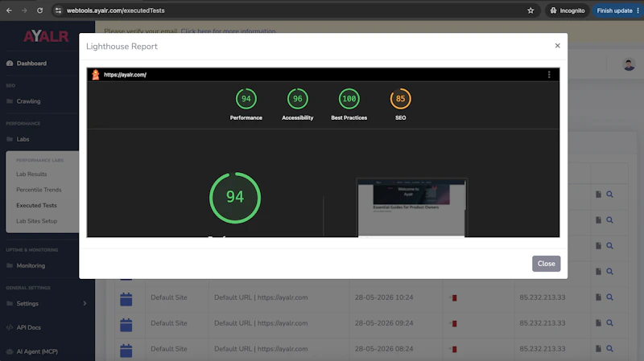Click red status icon in 09:24 row
This screenshot has height=361, width=644.
[454, 324]
